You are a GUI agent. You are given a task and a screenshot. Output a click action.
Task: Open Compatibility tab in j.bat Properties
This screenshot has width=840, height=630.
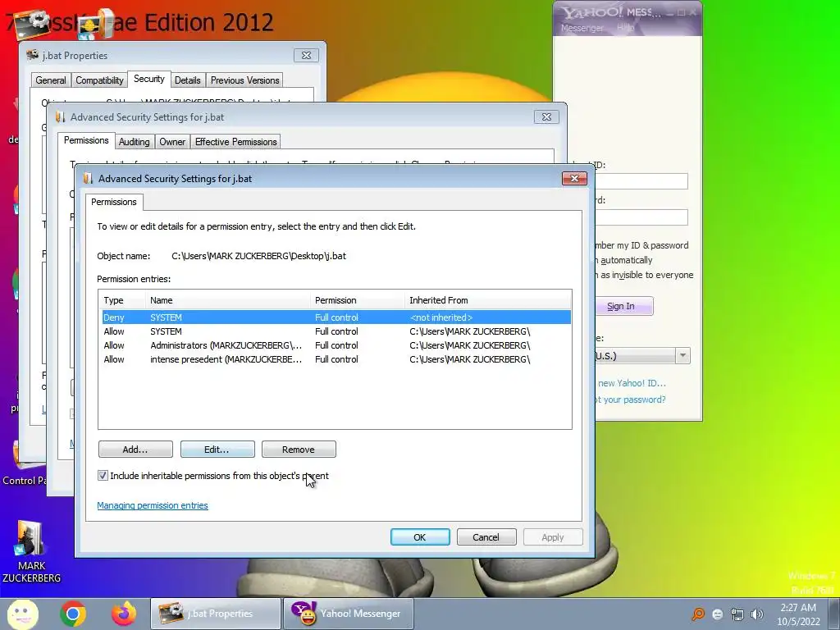(99, 80)
